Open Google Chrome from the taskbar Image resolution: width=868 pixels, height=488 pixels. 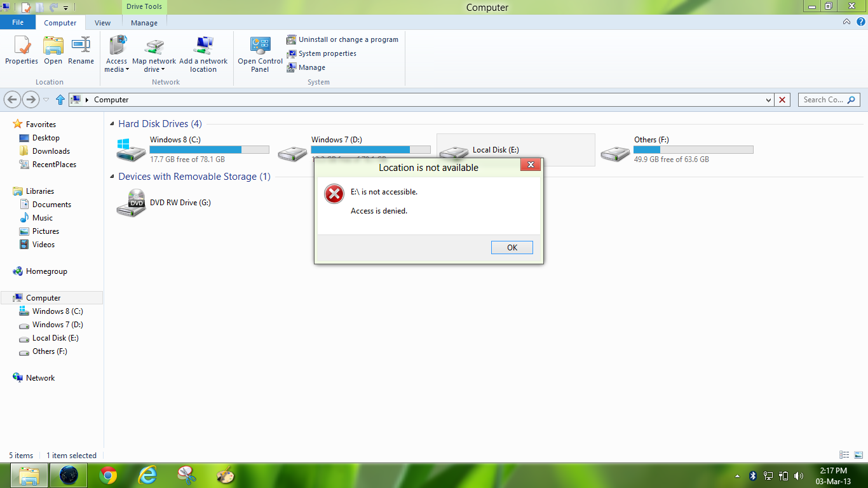(x=108, y=475)
